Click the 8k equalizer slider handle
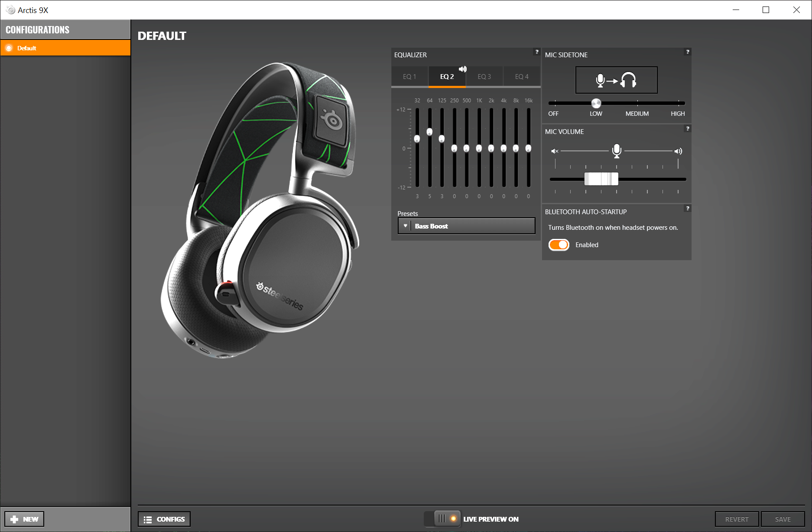The height and width of the screenshot is (532, 812). [x=516, y=148]
